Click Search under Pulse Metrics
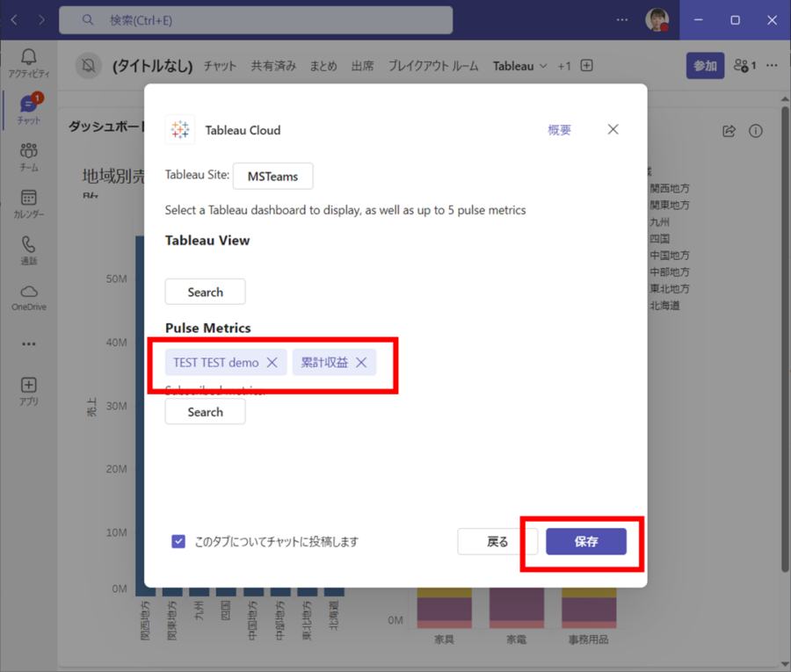The width and height of the screenshot is (791, 672). pos(206,412)
